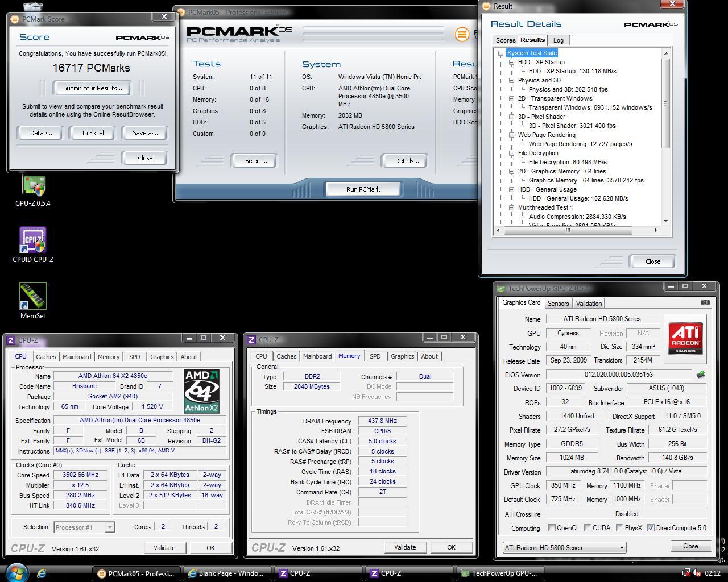This screenshot has width=728, height=582.
Task: Open the Processor #1 selection dropdown
Action: point(84,527)
